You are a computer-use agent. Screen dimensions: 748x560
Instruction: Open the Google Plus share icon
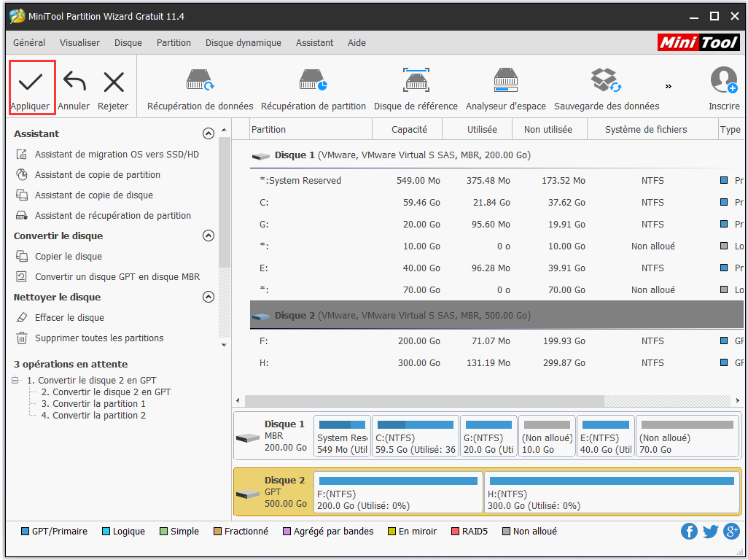731,532
